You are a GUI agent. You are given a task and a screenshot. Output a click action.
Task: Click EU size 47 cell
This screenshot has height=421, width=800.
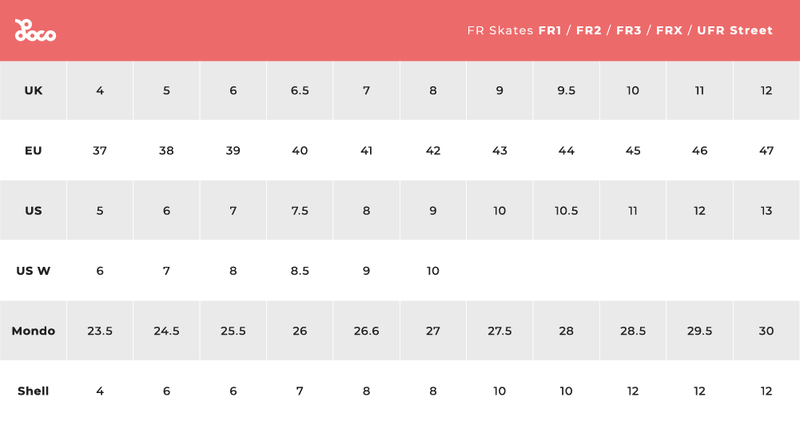[766, 151]
